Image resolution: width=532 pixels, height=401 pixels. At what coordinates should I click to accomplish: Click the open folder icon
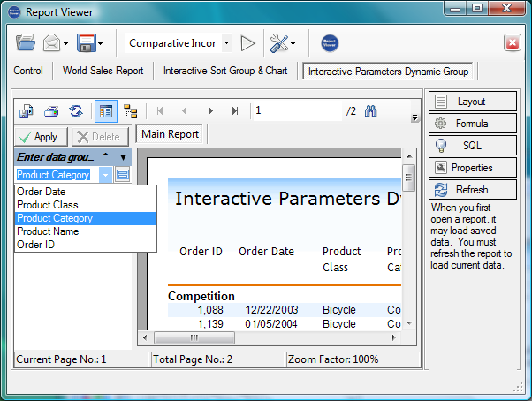[x=26, y=42]
